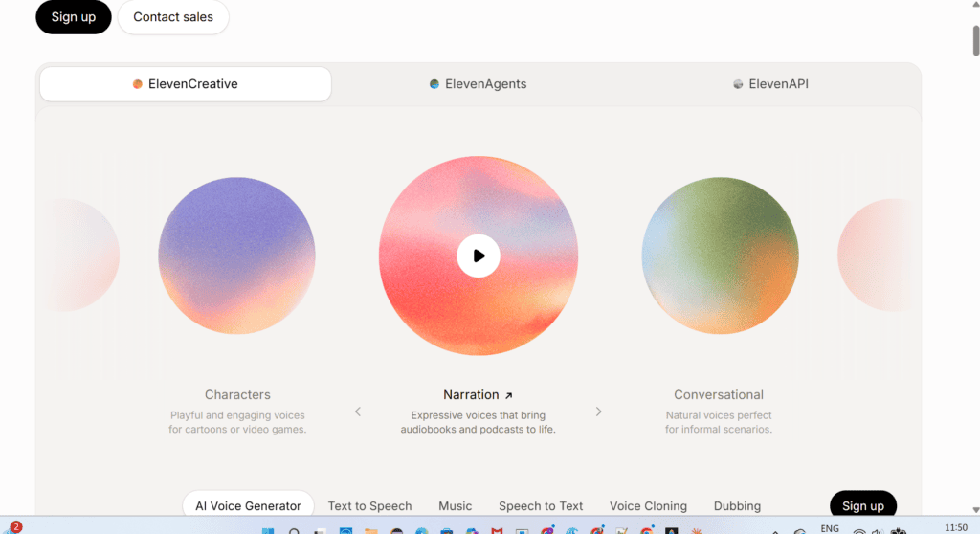Select the faded orb at far right

click(x=873, y=256)
